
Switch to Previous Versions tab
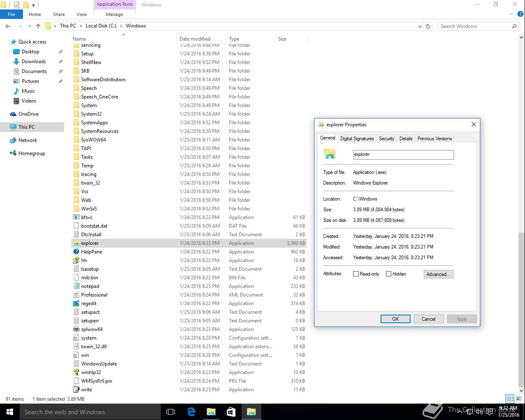(434, 139)
